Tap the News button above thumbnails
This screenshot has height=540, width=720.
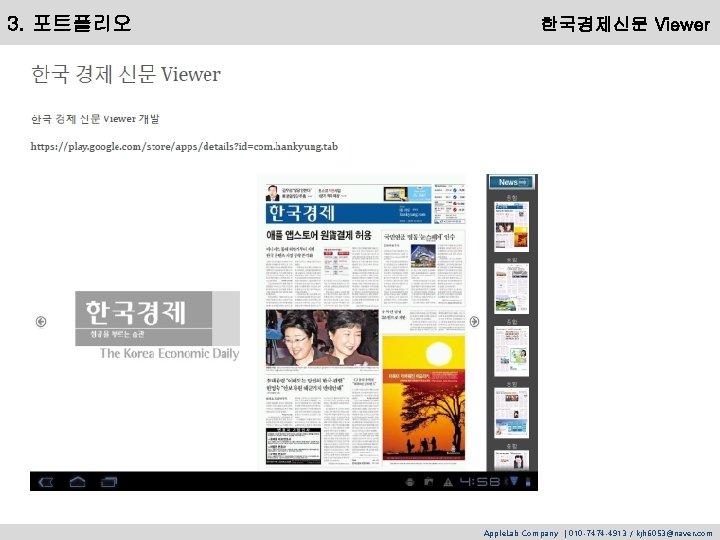tap(512, 182)
